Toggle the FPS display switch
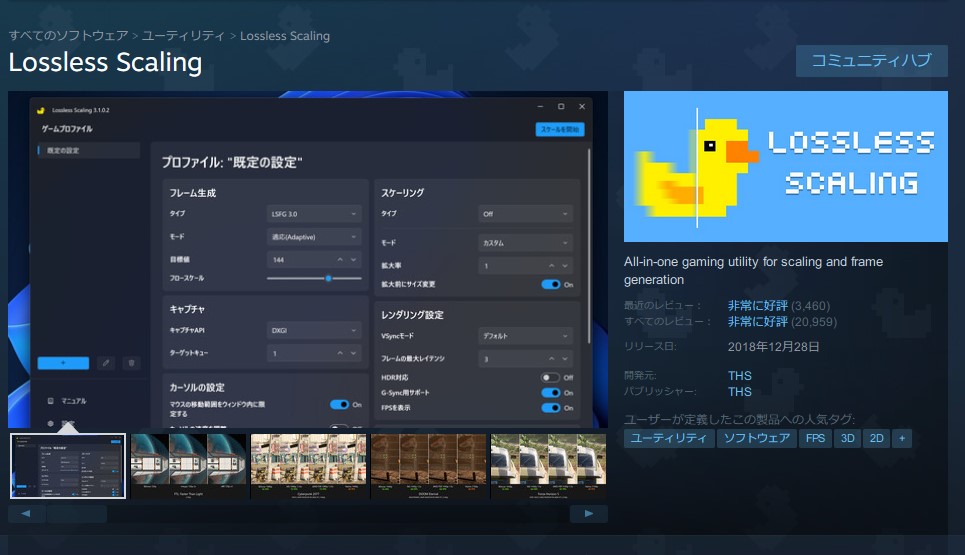 click(x=550, y=407)
